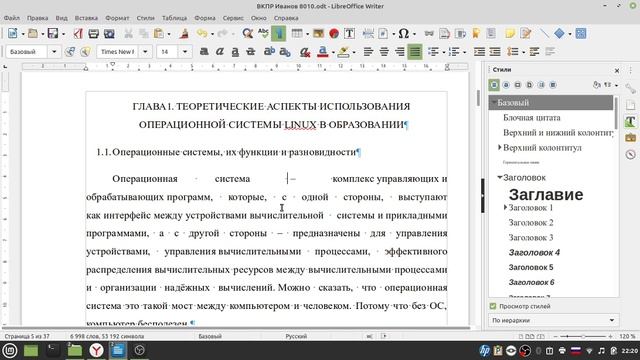The image size is (640, 360).
Task: Adjust the zoom slider in status bar
Action: coord(583,336)
